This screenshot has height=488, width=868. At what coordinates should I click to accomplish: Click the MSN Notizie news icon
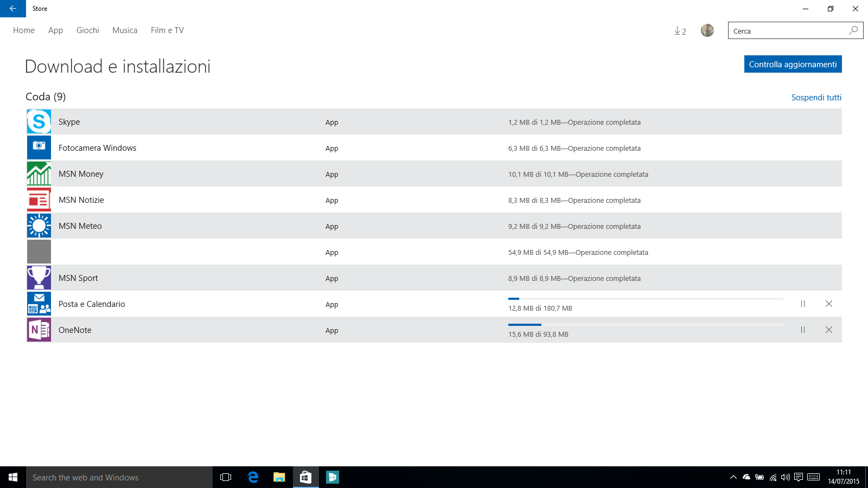coord(39,200)
